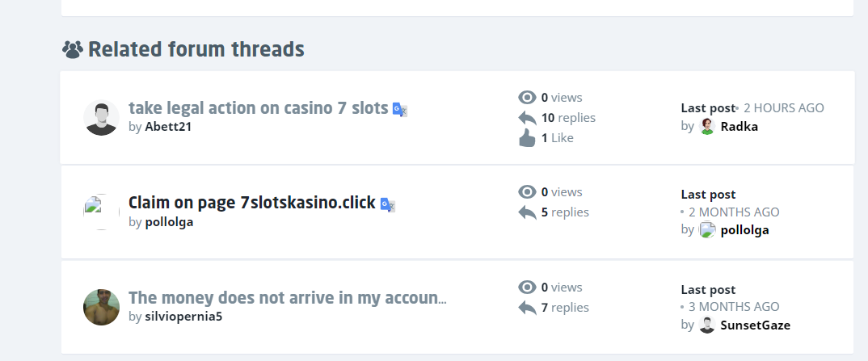
Task: Click the '10 replies' reply arrow icon
Action: point(527,118)
